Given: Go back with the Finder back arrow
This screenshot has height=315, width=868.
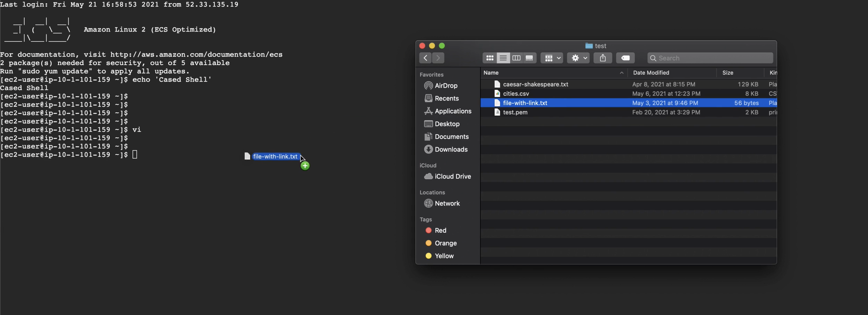Looking at the screenshot, I should pyautogui.click(x=425, y=58).
